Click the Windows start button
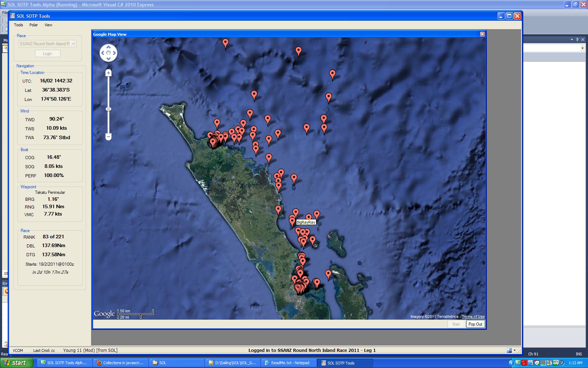The width and height of the screenshot is (588, 368). [17, 363]
